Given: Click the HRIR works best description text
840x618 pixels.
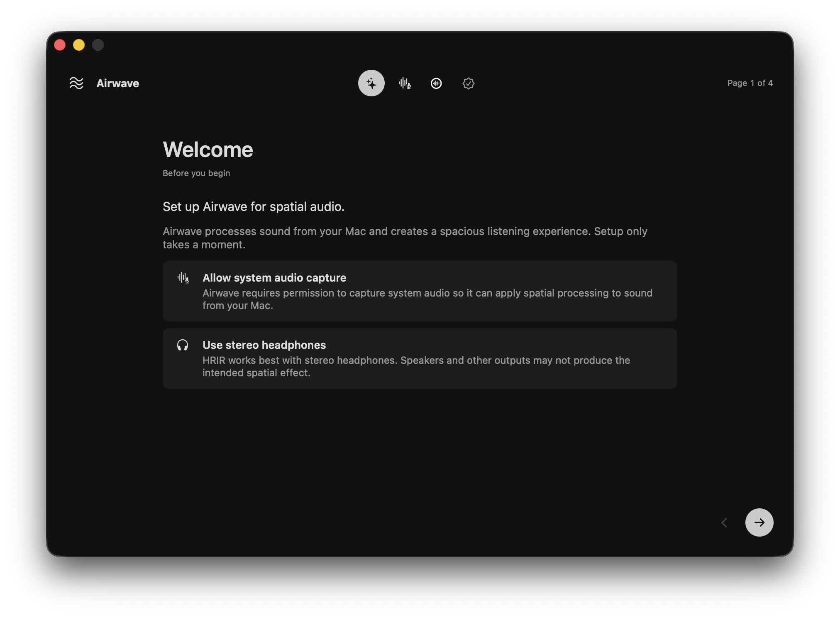Looking at the screenshot, I should [x=416, y=366].
